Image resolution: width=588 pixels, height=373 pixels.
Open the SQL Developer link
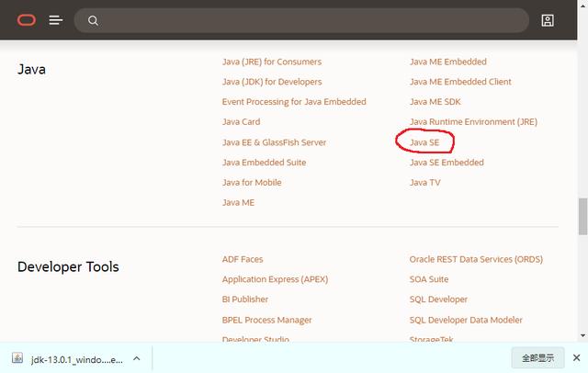pos(438,300)
